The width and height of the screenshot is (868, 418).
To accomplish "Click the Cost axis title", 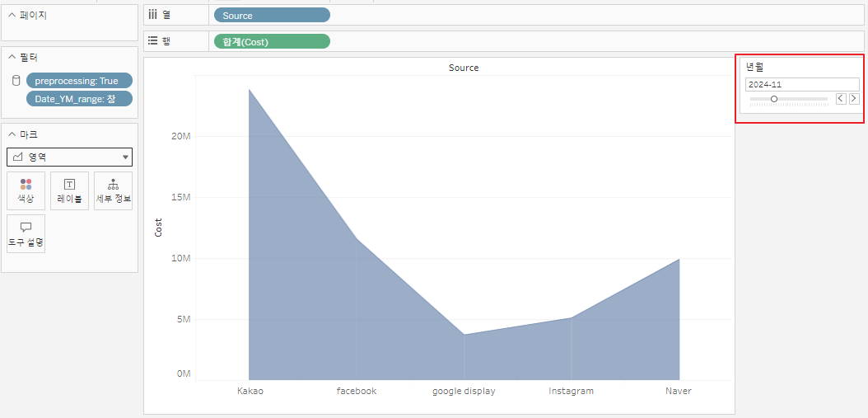I will pos(158,228).
